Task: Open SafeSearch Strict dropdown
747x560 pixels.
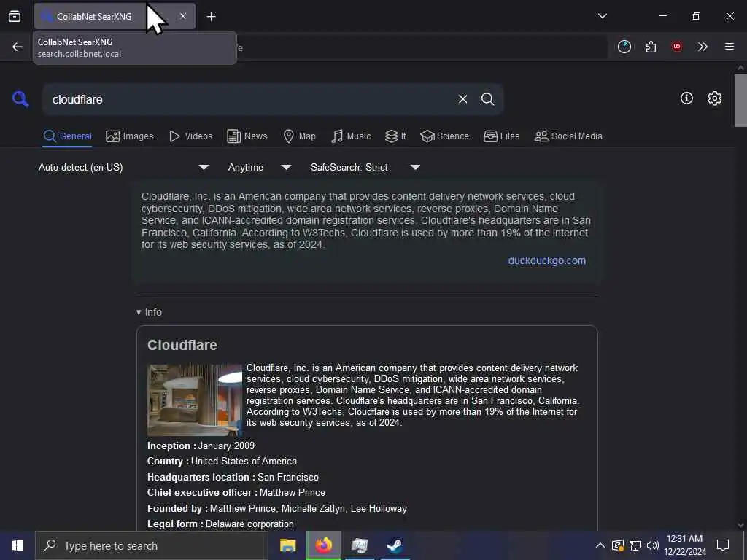Action: pyautogui.click(x=365, y=167)
